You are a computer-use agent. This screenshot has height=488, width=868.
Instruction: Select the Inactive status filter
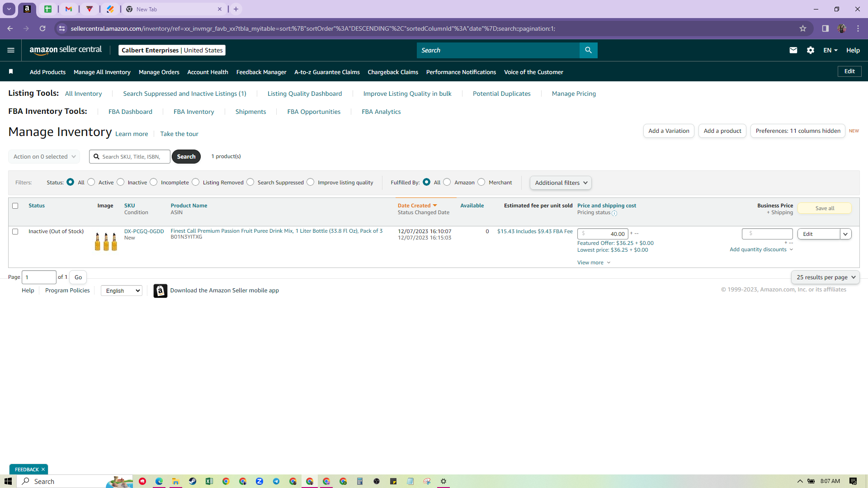coord(120,182)
